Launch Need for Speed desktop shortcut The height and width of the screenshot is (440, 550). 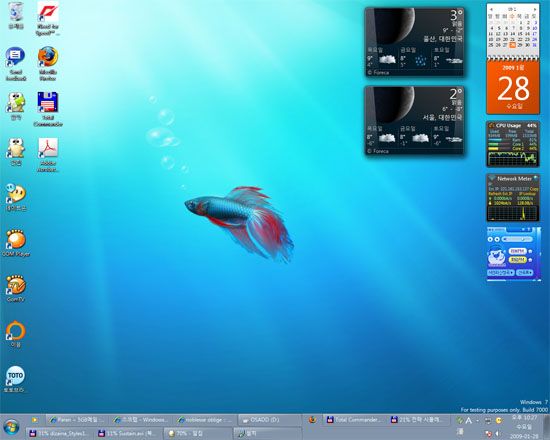point(48,19)
